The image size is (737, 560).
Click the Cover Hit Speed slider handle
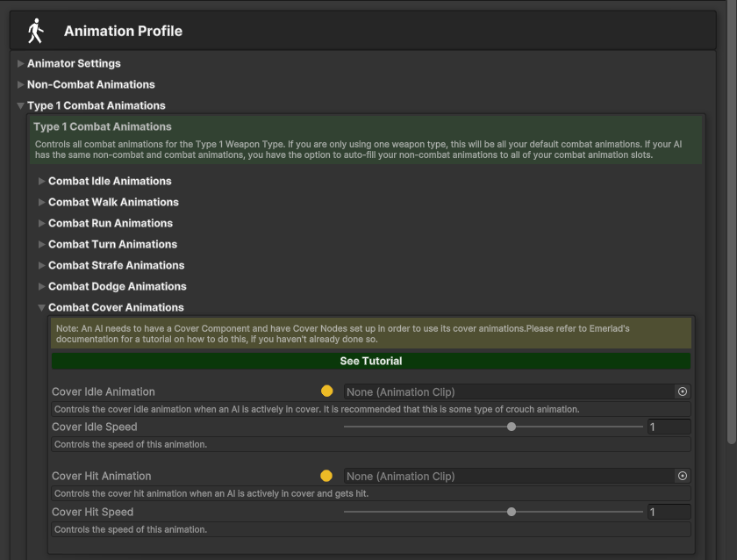pyautogui.click(x=512, y=512)
